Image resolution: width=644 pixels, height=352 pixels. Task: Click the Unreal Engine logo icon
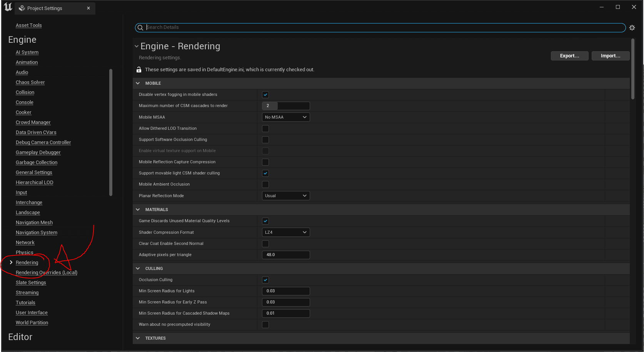click(8, 7)
